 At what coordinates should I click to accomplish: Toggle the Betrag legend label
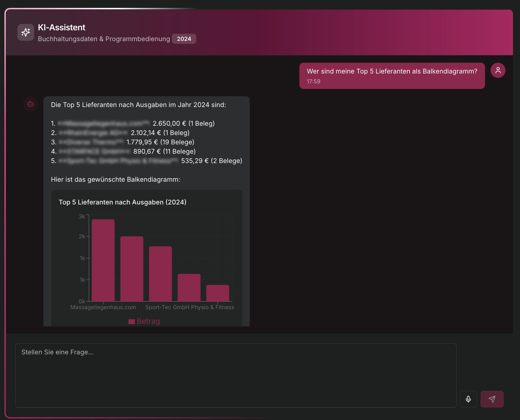[x=148, y=321]
